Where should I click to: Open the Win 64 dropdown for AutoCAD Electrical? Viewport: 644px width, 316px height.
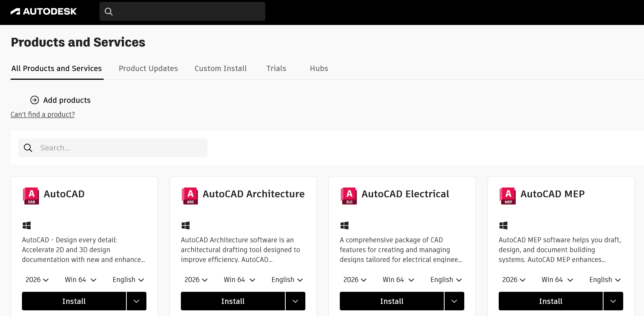pos(398,280)
